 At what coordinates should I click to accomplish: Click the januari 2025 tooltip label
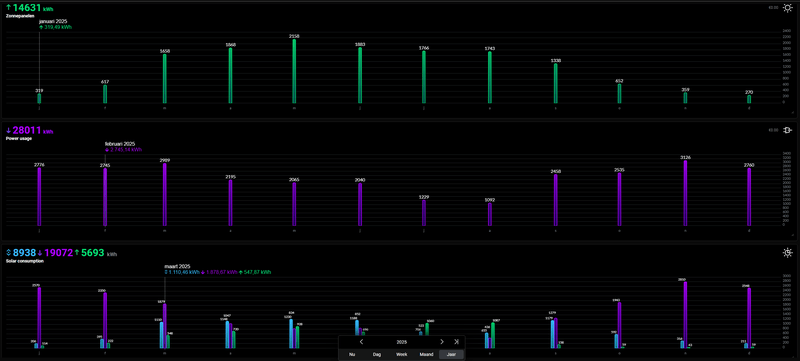pyautogui.click(x=53, y=21)
